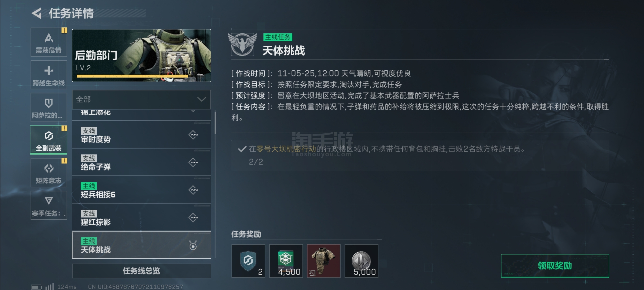Claim rewards with 领取奖励 button
The height and width of the screenshot is (290, 644).
pos(555,266)
